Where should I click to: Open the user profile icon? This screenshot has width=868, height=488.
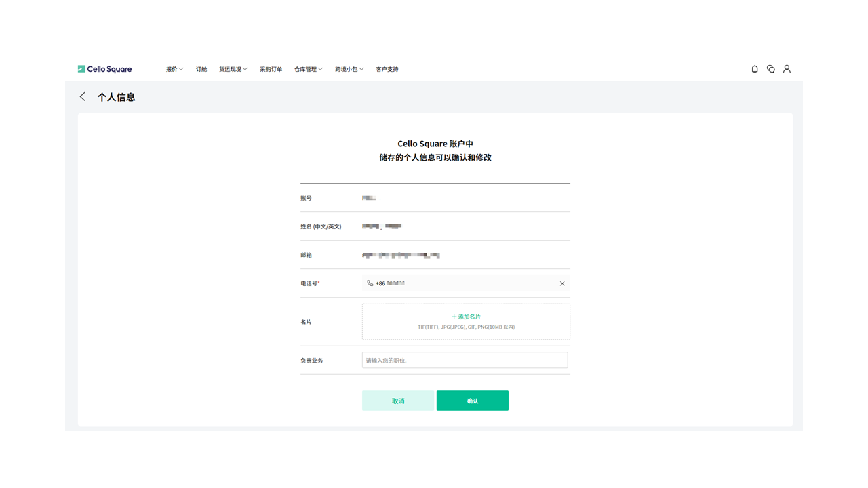tap(787, 69)
